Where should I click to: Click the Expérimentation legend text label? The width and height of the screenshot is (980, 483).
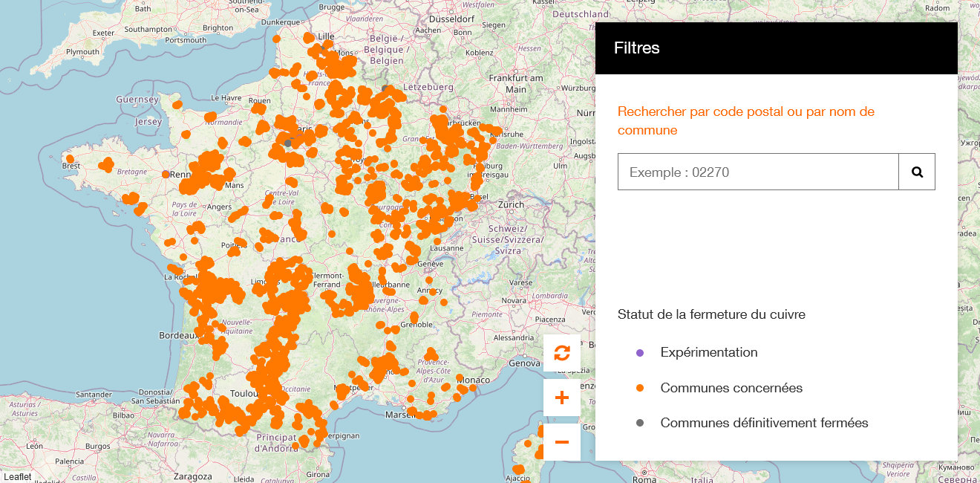click(x=708, y=351)
